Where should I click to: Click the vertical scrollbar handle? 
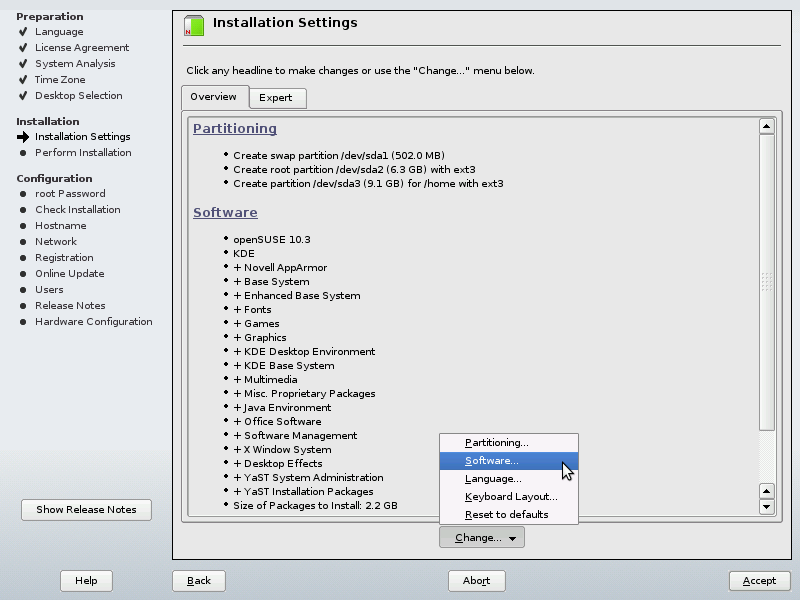tap(767, 282)
